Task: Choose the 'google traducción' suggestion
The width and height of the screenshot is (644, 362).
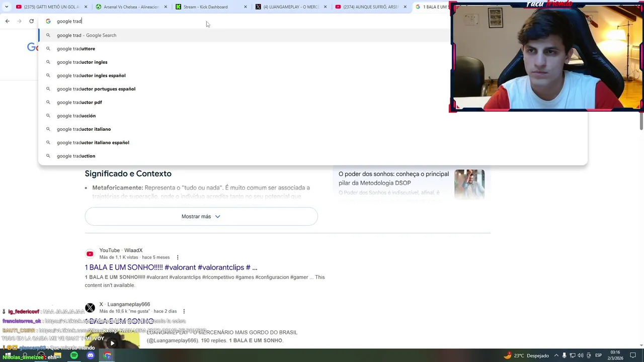Action: point(312,116)
